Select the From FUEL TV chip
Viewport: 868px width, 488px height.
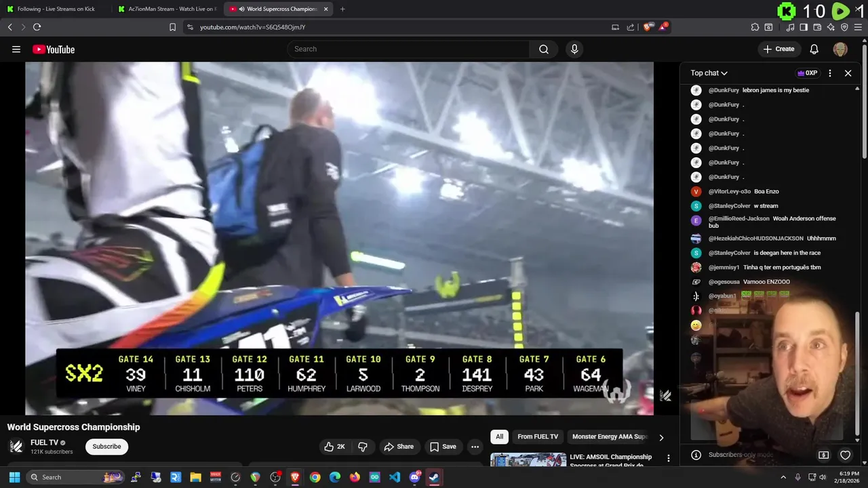click(538, 437)
